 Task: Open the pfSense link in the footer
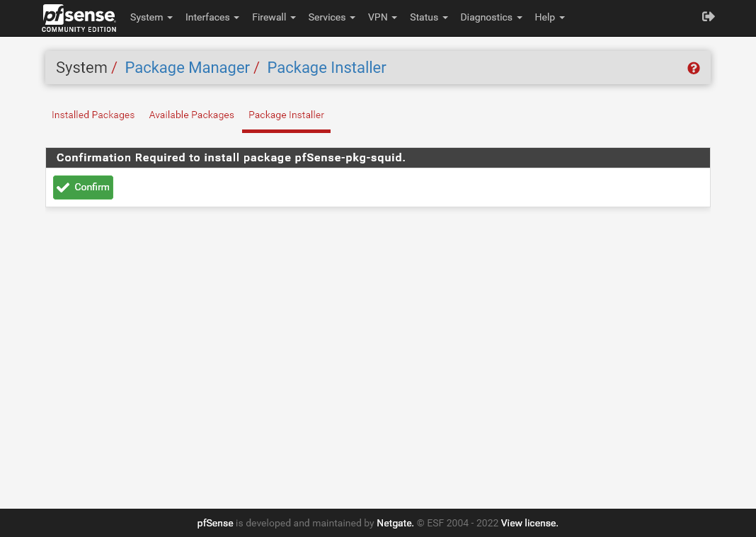(214, 524)
